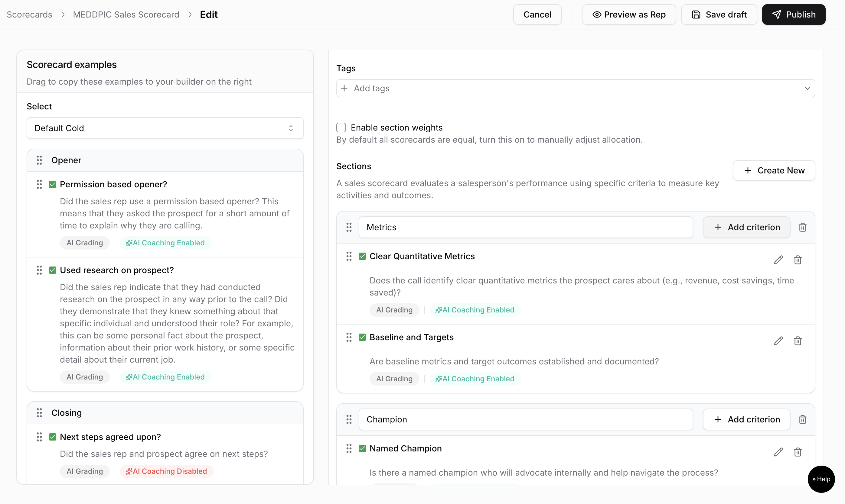This screenshot has width=845, height=504.
Task: Click the Opener section title
Action: pos(66,160)
